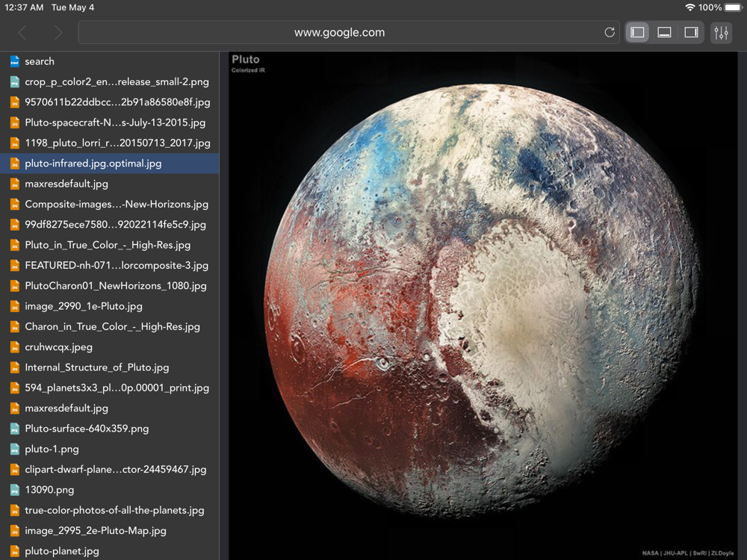This screenshot has height=560, width=747.
Task: Open the search document entry
Action: (x=40, y=61)
